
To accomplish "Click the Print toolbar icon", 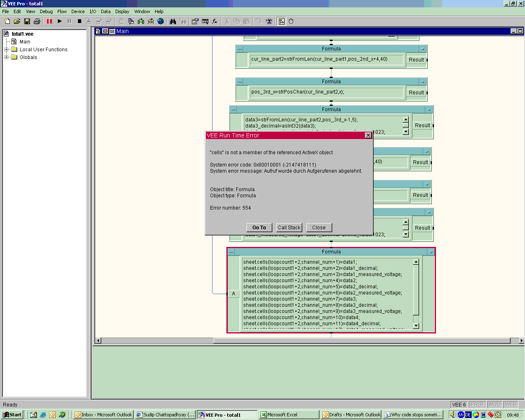I will 37,21.
